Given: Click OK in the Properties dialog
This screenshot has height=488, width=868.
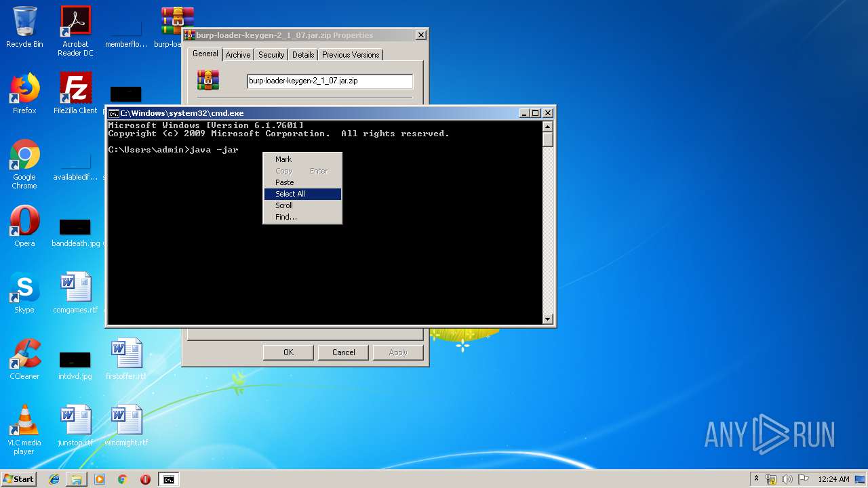Looking at the screenshot, I should (288, 352).
